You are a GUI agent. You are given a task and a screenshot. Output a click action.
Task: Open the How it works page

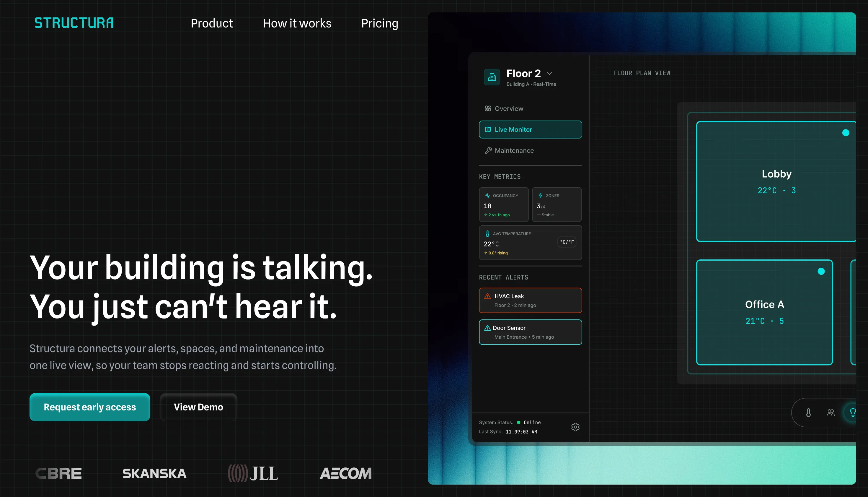(297, 23)
